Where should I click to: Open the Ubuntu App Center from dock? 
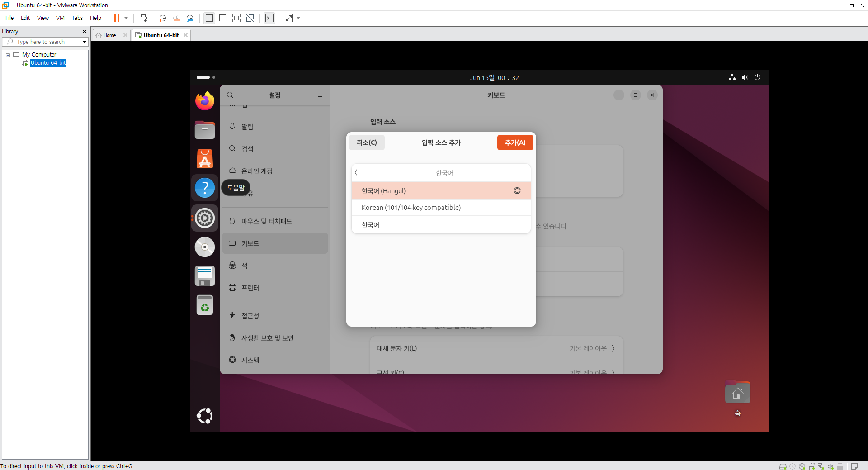pyautogui.click(x=205, y=159)
